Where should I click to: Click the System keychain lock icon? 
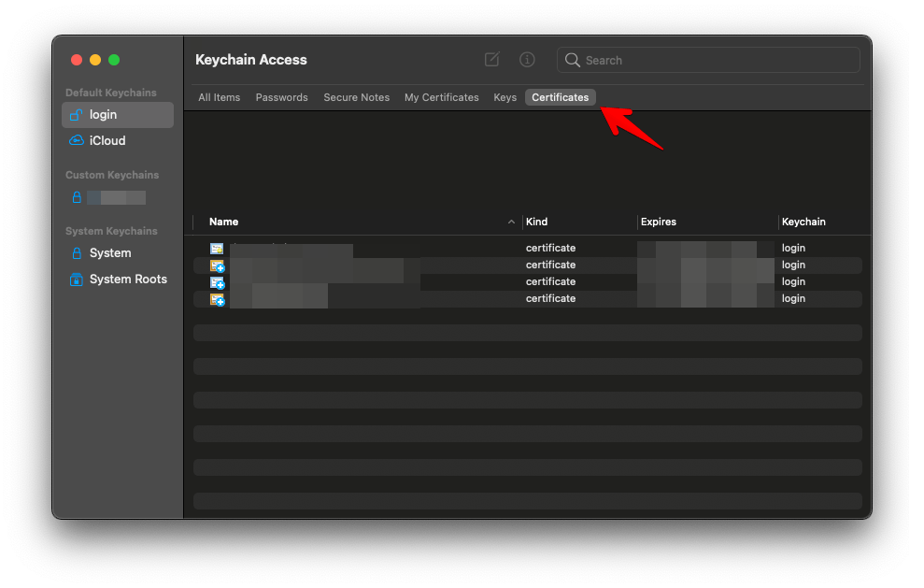77,253
